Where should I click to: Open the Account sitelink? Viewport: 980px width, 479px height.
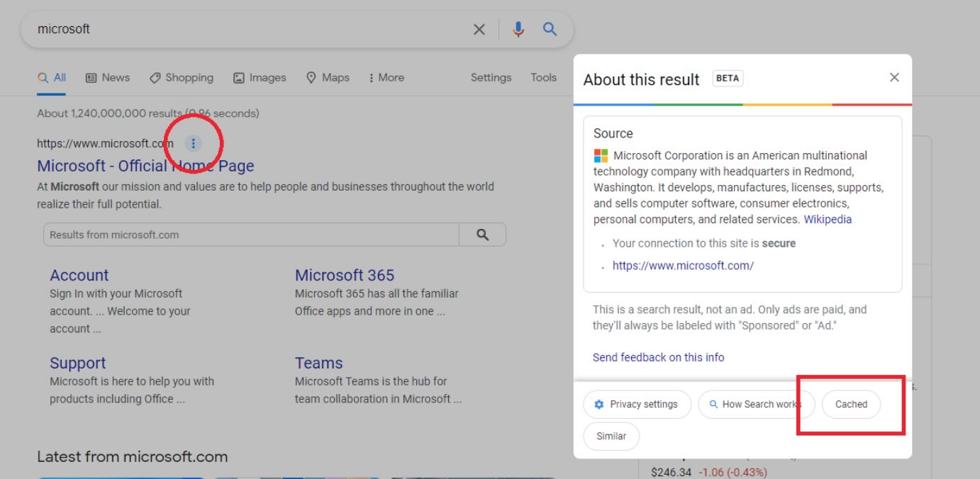(79, 276)
